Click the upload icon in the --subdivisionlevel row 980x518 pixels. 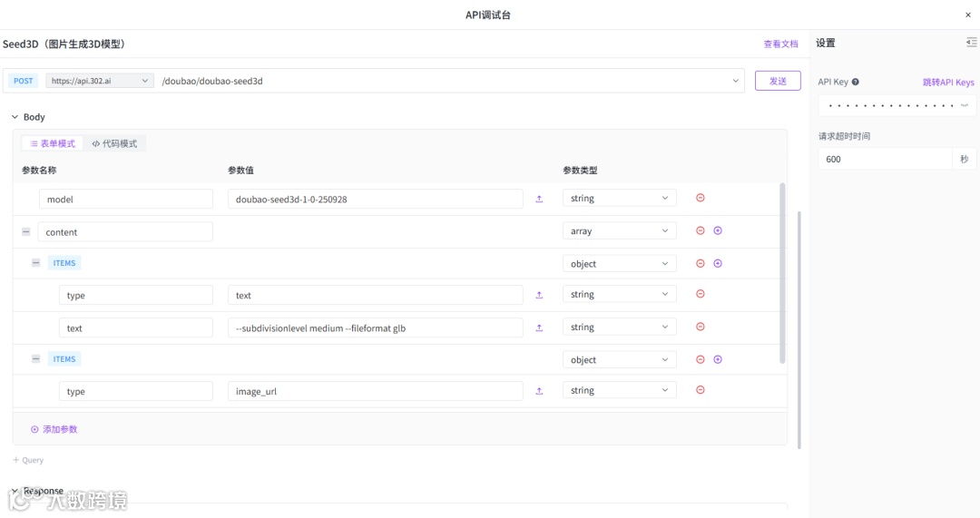click(x=539, y=327)
